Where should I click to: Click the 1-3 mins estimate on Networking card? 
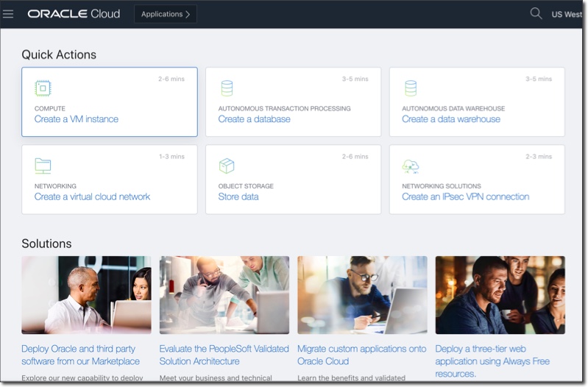(x=171, y=157)
